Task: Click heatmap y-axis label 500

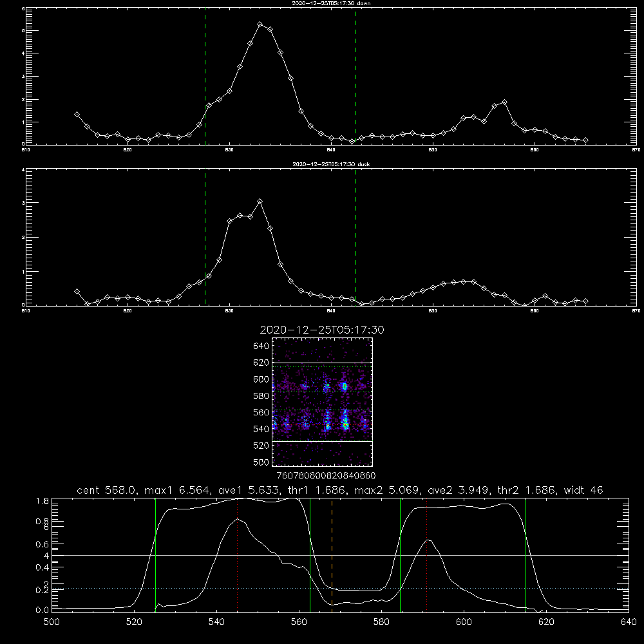Action: coord(261,462)
